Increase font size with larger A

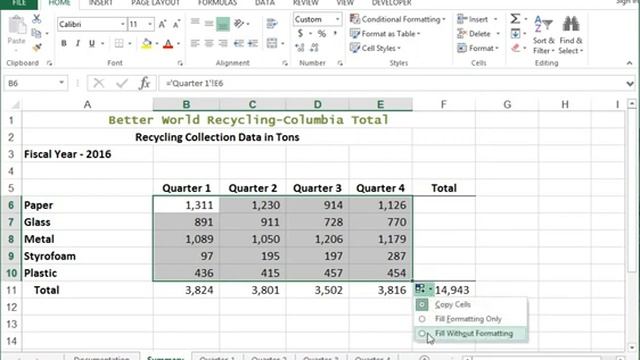(162, 24)
